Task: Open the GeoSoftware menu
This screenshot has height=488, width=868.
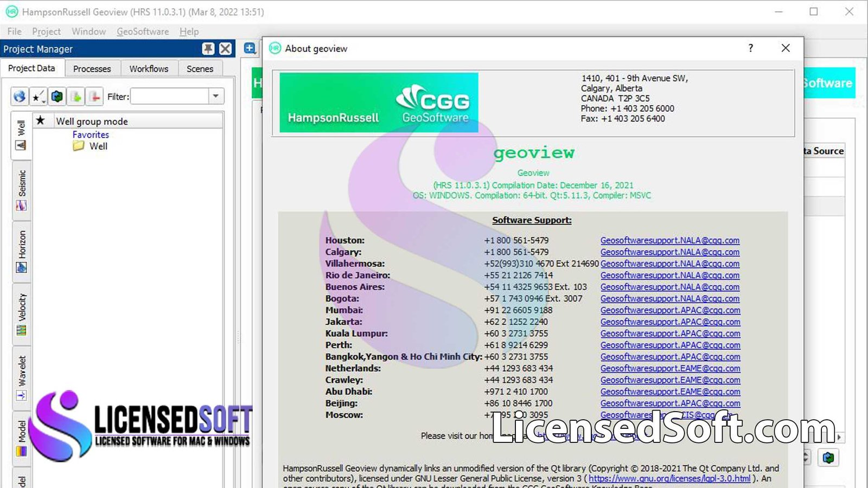Action: coord(142,31)
